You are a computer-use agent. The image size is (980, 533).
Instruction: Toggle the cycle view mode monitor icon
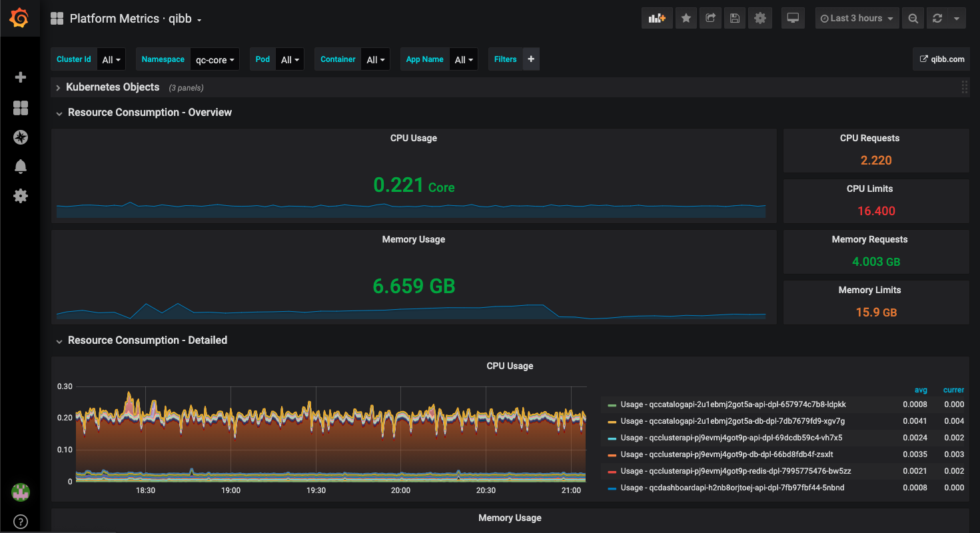793,19
